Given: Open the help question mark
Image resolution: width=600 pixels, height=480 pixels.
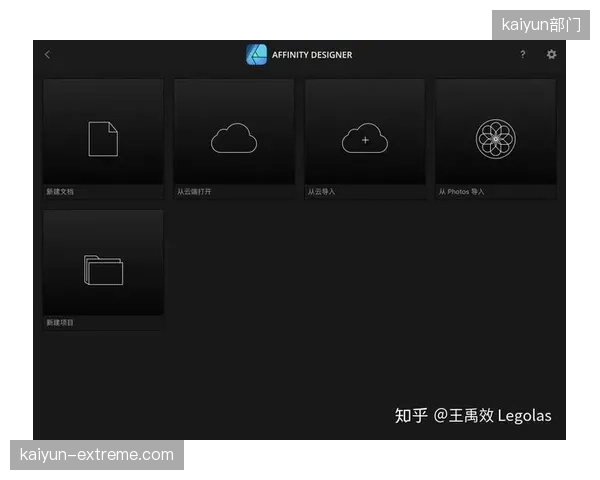Looking at the screenshot, I should pos(523,54).
